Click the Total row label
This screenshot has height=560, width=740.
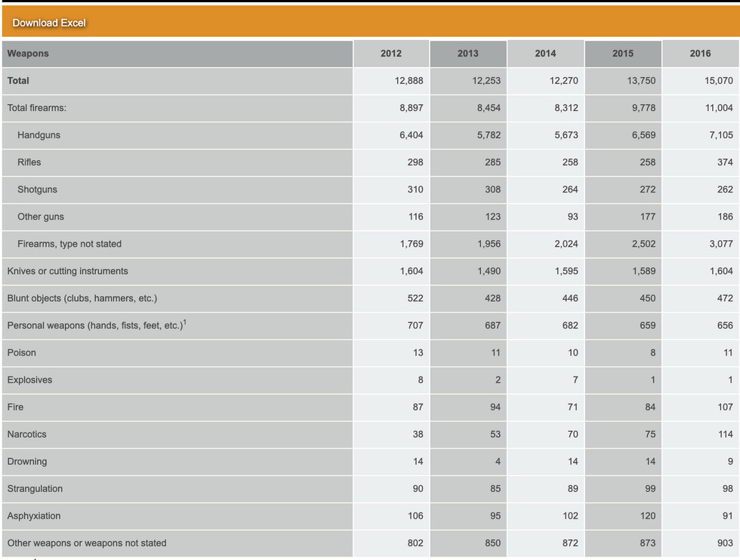(x=18, y=81)
